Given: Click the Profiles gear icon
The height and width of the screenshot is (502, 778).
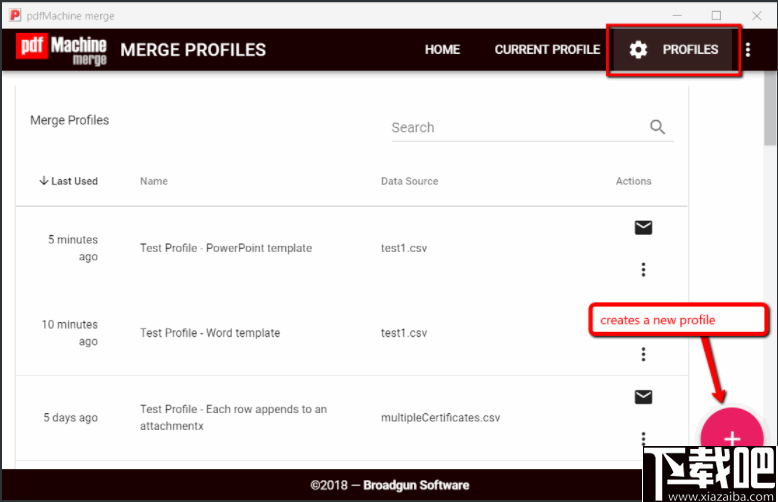Looking at the screenshot, I should point(638,50).
